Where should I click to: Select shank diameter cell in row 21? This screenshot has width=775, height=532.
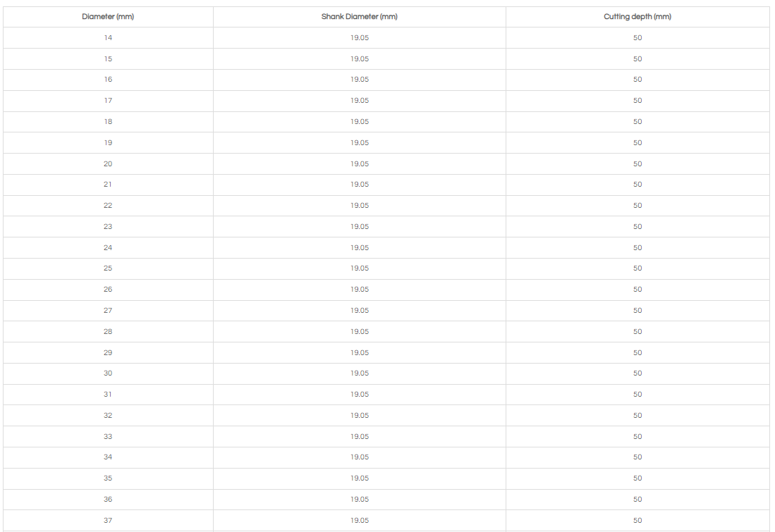pyautogui.click(x=360, y=185)
